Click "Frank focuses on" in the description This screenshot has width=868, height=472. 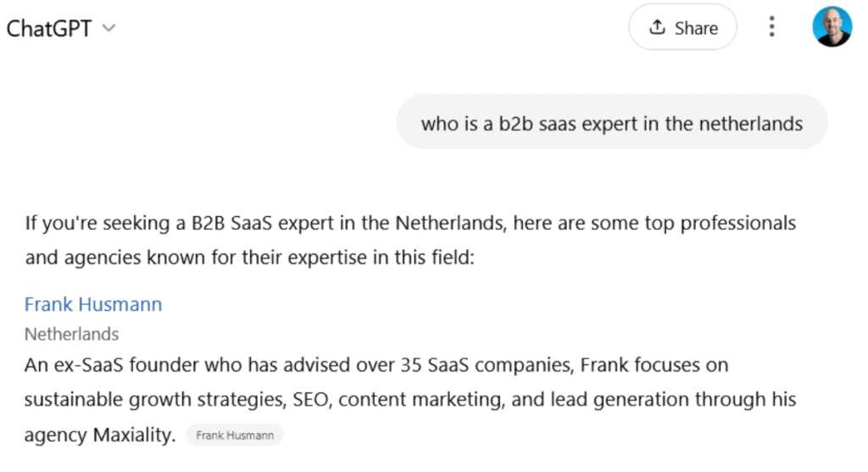(x=654, y=365)
